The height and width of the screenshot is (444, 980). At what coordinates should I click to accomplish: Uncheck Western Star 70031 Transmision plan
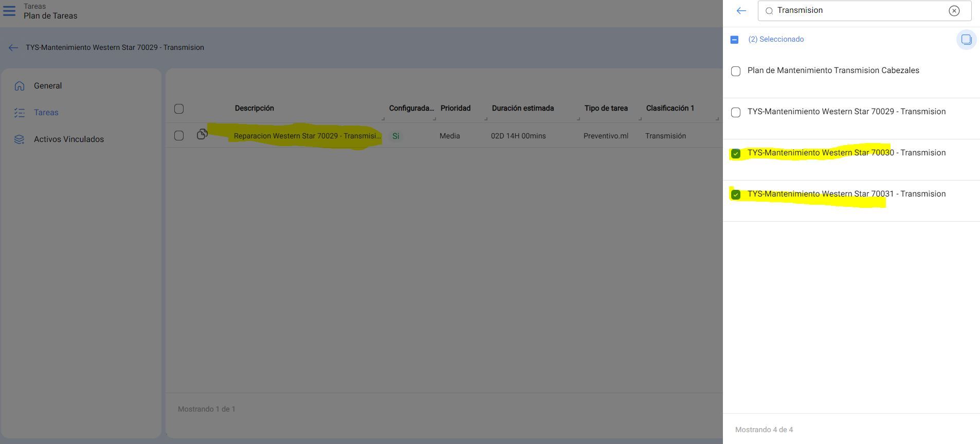(736, 195)
